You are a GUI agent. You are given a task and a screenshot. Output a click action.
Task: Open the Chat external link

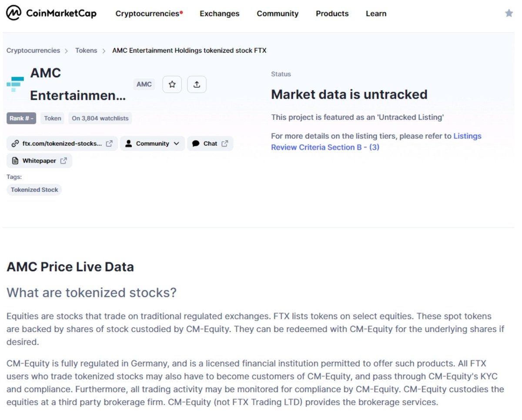pos(210,143)
